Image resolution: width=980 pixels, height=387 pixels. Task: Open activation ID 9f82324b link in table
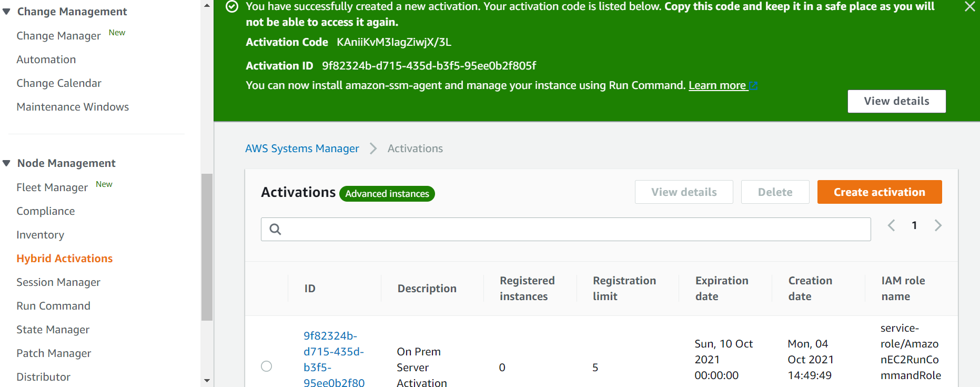click(334, 359)
